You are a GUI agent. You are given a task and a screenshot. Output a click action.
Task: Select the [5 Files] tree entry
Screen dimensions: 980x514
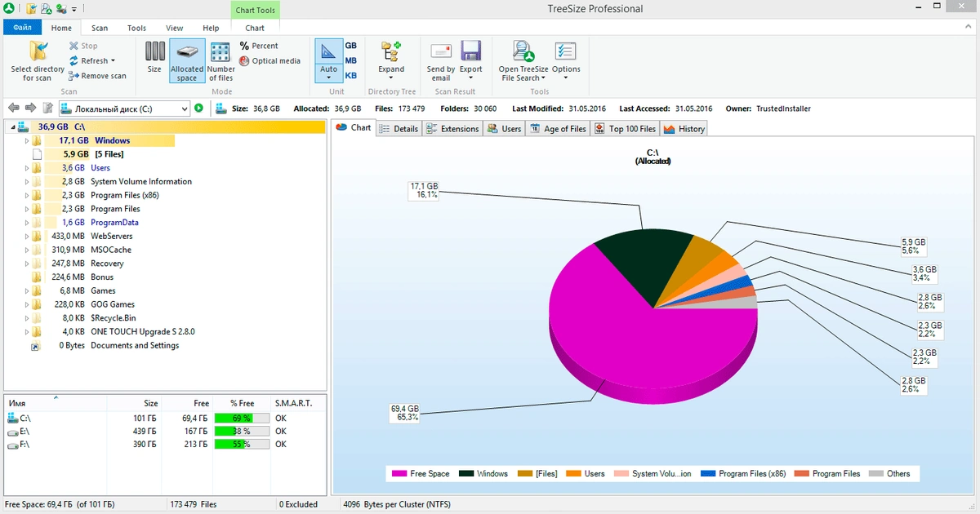pos(165,154)
